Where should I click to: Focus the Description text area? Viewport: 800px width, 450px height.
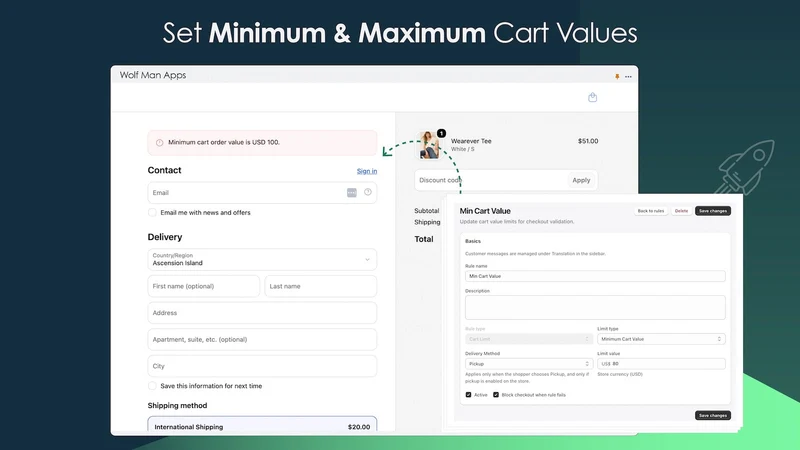coord(595,308)
